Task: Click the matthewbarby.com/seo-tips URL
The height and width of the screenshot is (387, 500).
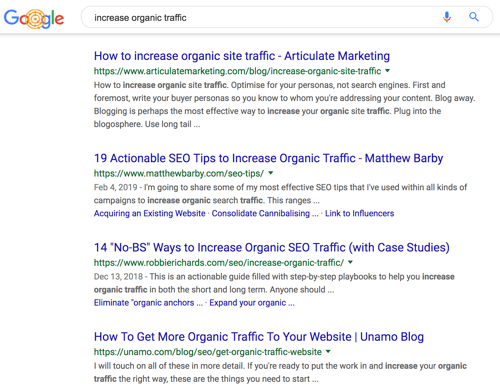Action: click(179, 173)
